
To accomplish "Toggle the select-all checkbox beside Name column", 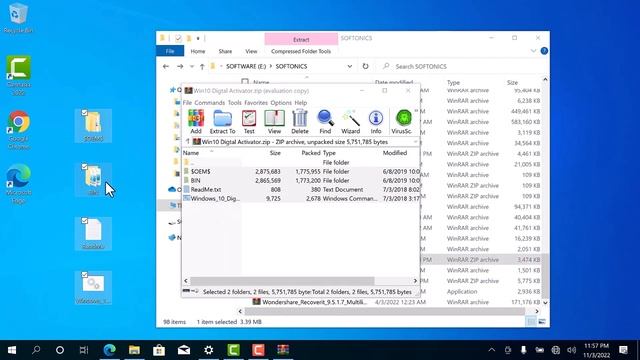I will click(x=245, y=82).
